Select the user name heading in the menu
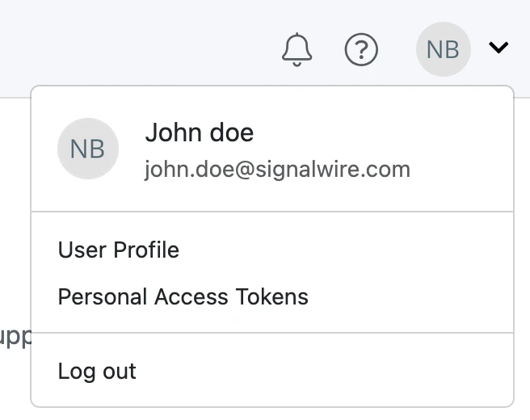Screen dimensions: 530x420 pyautogui.click(x=199, y=132)
